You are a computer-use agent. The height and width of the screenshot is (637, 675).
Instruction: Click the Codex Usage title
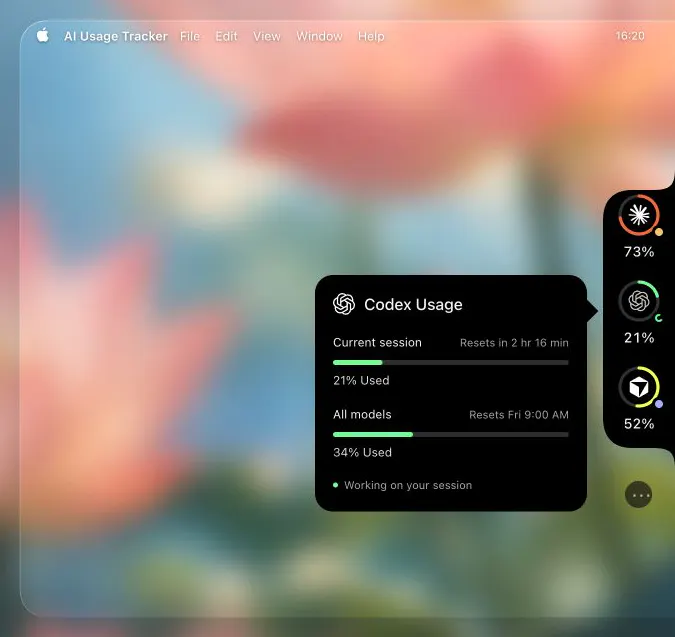tap(413, 305)
